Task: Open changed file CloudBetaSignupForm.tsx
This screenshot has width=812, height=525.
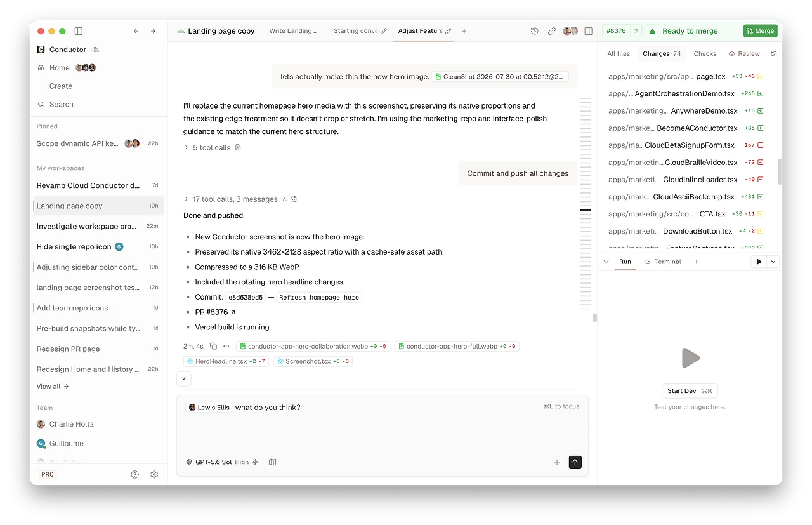Action: pos(686,145)
